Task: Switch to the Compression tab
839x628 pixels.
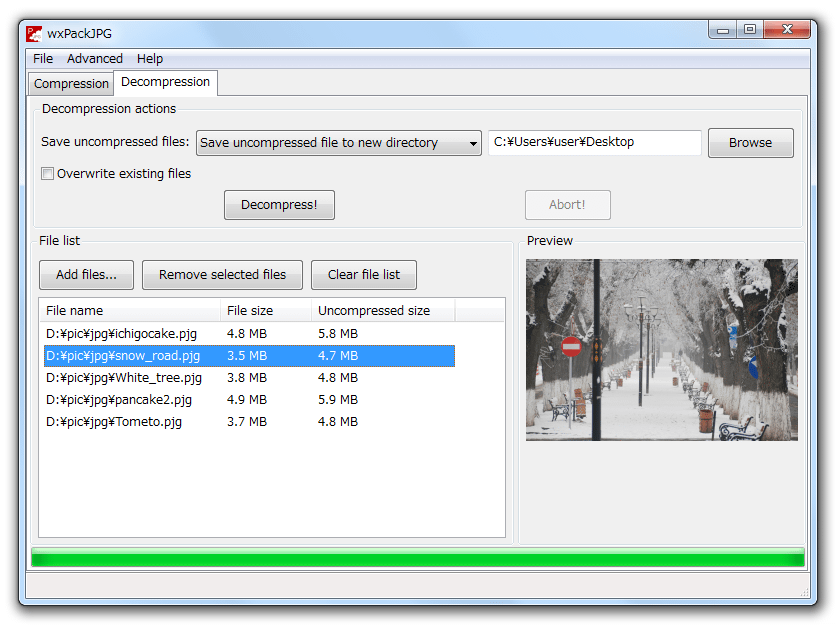Action: tap(71, 84)
